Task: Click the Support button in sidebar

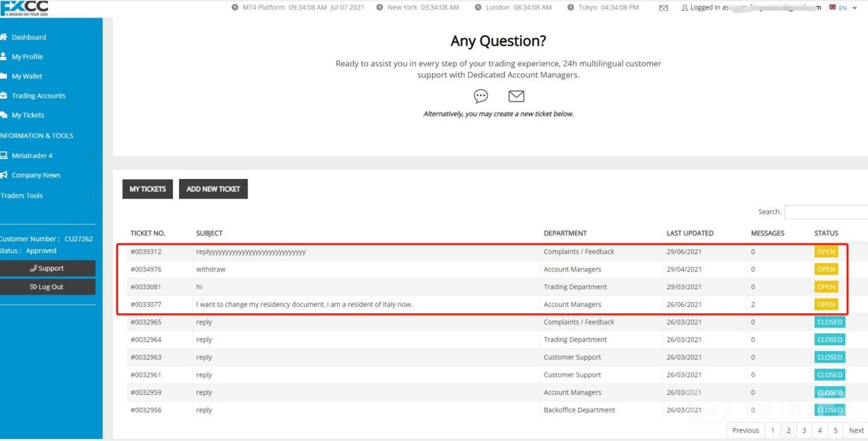Action: point(47,269)
